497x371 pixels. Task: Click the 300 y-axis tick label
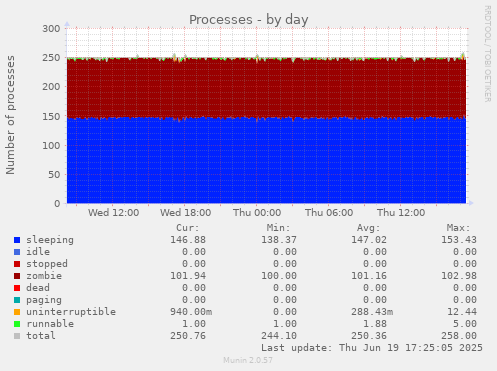51,29
